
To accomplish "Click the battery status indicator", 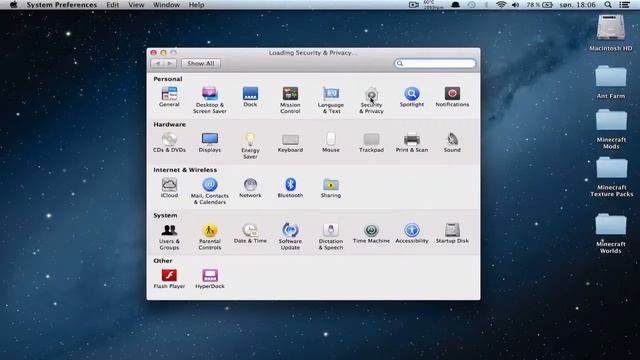I will [x=540, y=5].
